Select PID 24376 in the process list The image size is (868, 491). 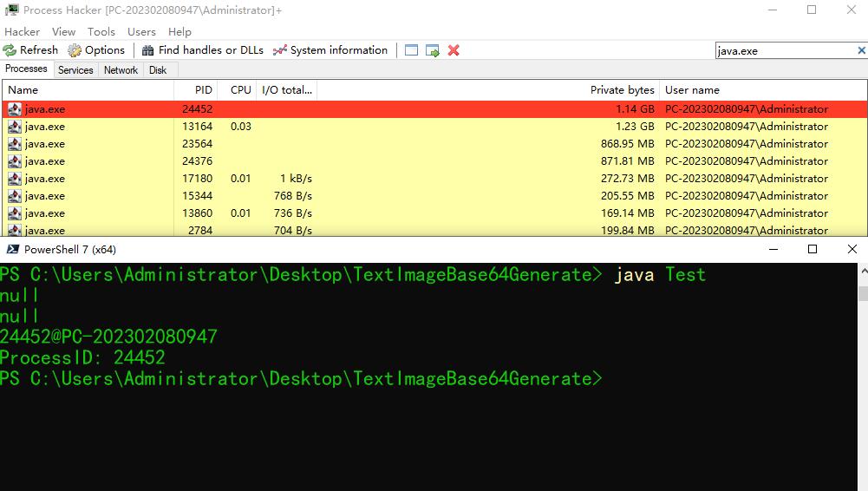pyautogui.click(x=434, y=161)
